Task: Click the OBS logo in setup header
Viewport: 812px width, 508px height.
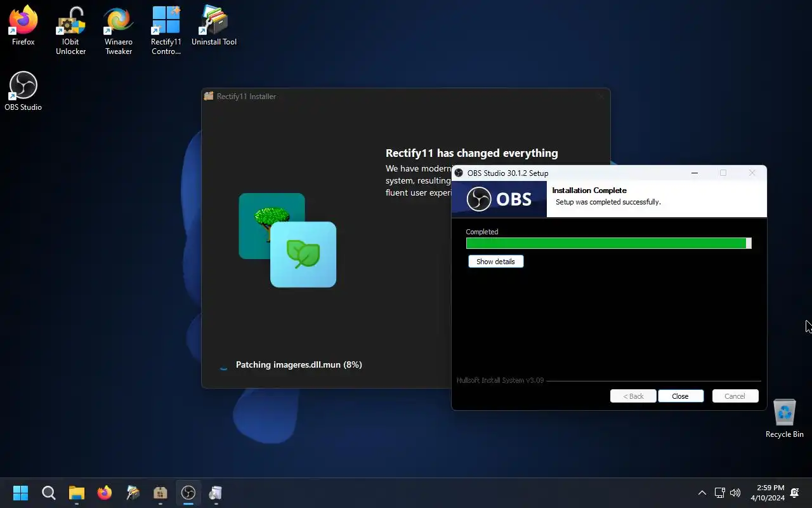Action: (x=499, y=199)
